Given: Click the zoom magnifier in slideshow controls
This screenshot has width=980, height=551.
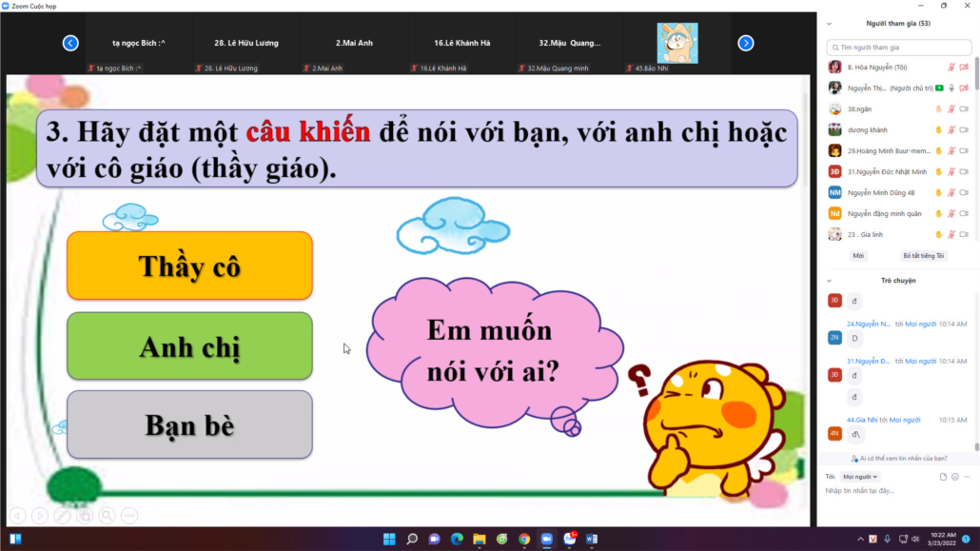Looking at the screenshot, I should pos(107,516).
